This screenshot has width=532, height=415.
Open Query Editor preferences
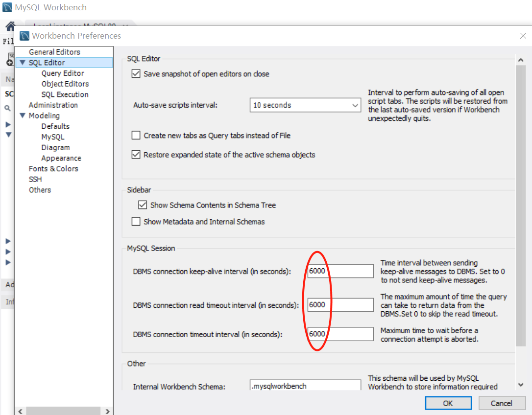point(63,73)
